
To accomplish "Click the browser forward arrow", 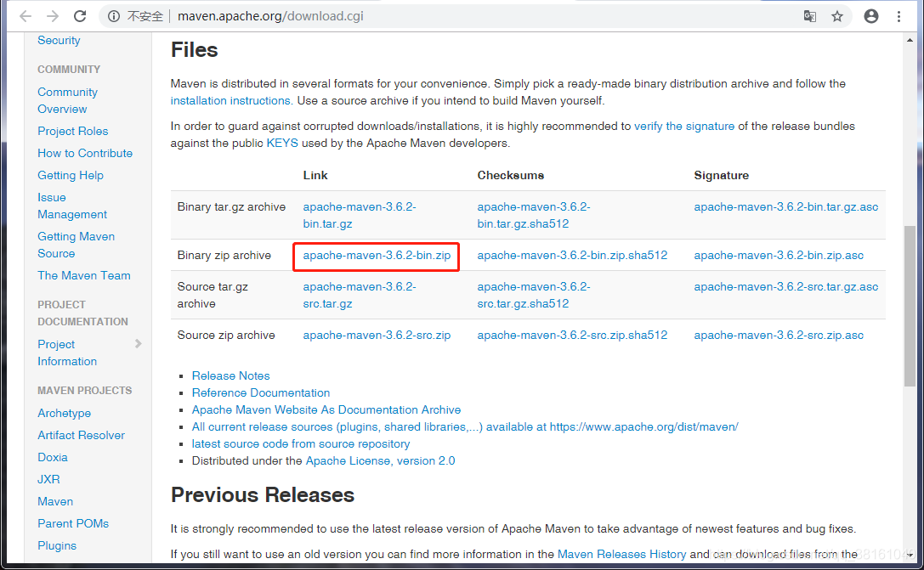I will coord(53,16).
